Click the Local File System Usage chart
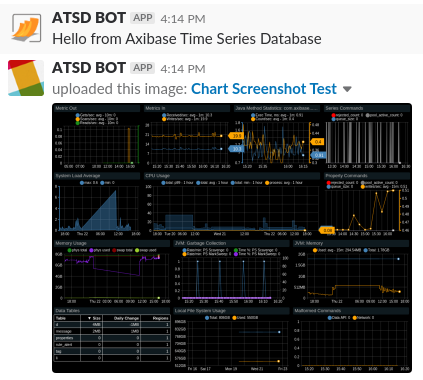The width and height of the screenshot is (423, 380). tap(232, 339)
